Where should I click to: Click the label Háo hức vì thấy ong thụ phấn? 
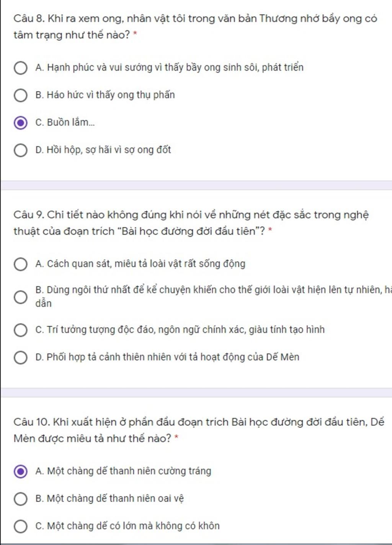pos(105,95)
